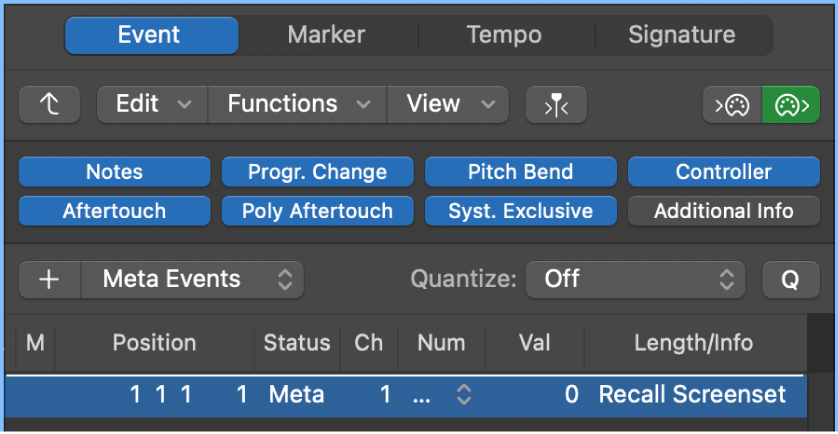The image size is (838, 434).
Task: Switch to the Tempo tab
Action: (x=504, y=35)
